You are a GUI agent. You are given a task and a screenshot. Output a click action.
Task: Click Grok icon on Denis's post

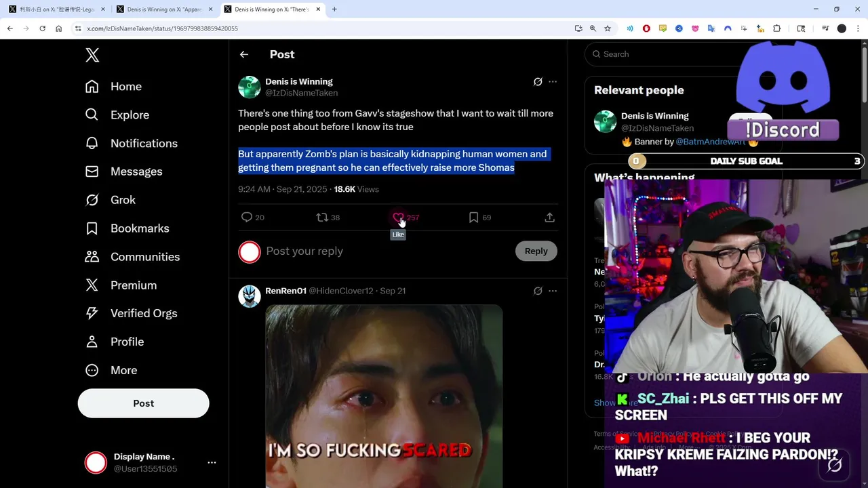pos(538,82)
